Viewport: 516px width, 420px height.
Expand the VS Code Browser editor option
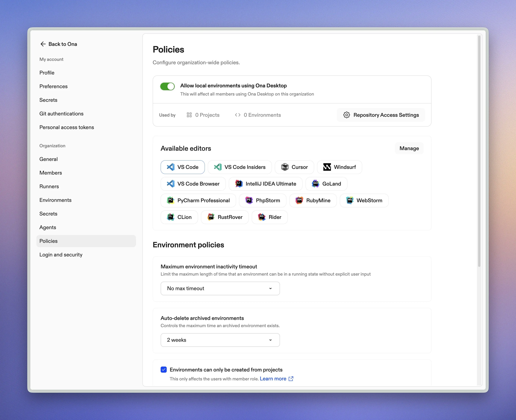193,184
